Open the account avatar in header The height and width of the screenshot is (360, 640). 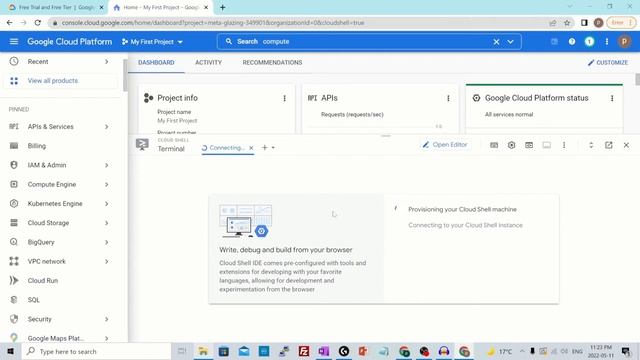tap(624, 42)
